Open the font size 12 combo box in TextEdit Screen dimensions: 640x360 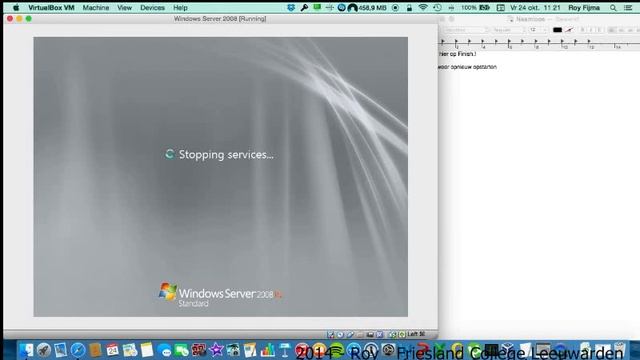(537, 30)
